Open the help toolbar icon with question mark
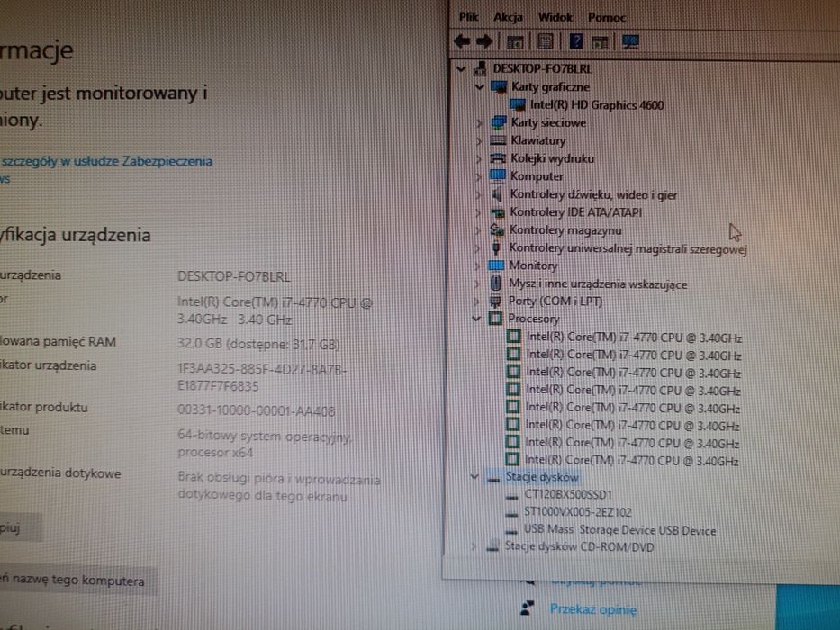The height and width of the screenshot is (630, 840). click(x=576, y=41)
